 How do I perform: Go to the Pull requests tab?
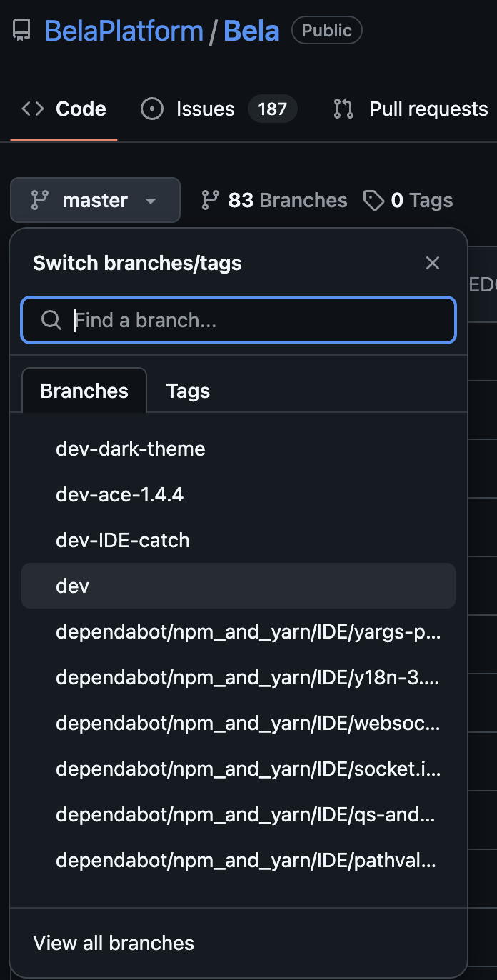click(x=411, y=109)
